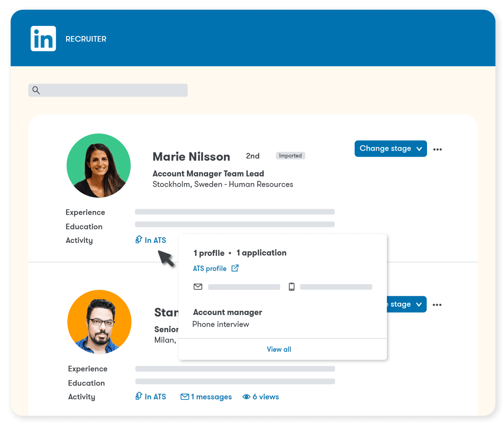Click the In ATS icon next to Marie's activity
Image resolution: width=504 pixels, height=427 pixels.
point(139,240)
